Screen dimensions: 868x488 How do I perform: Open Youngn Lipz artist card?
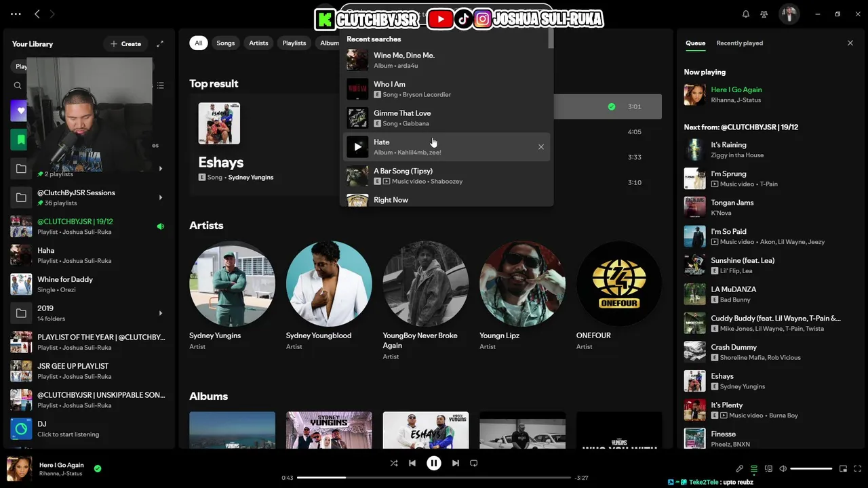coord(522,296)
